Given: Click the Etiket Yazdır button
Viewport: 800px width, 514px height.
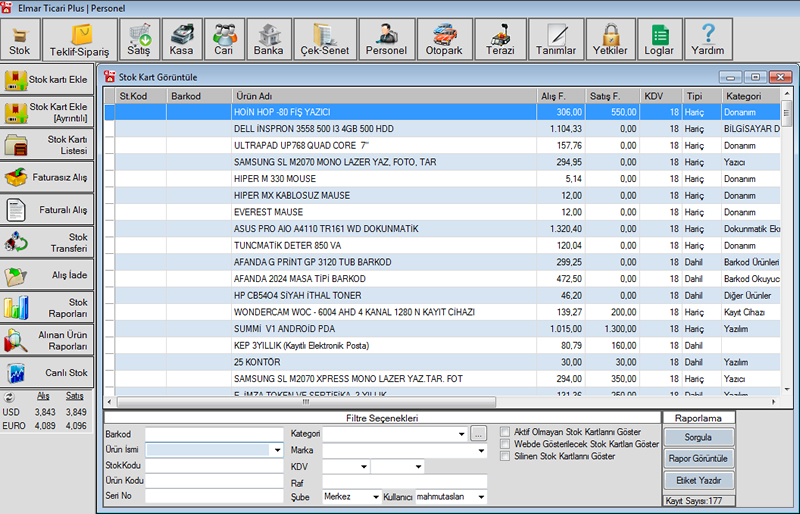Looking at the screenshot, I should [699, 480].
